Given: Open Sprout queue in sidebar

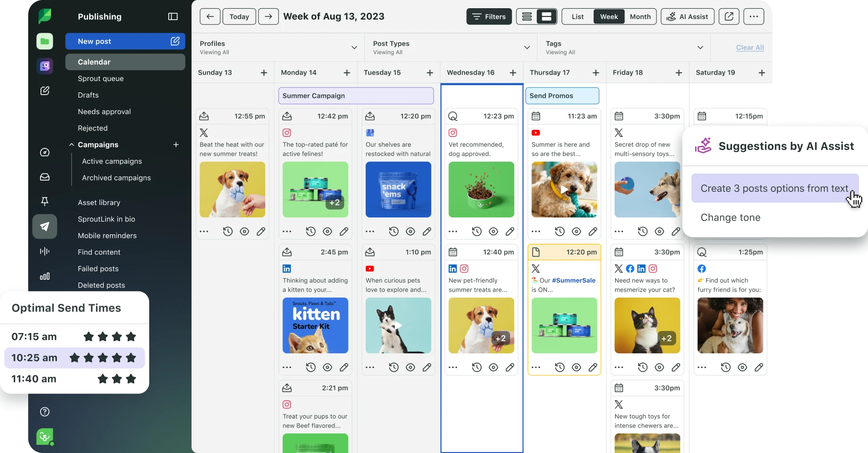Looking at the screenshot, I should [101, 79].
